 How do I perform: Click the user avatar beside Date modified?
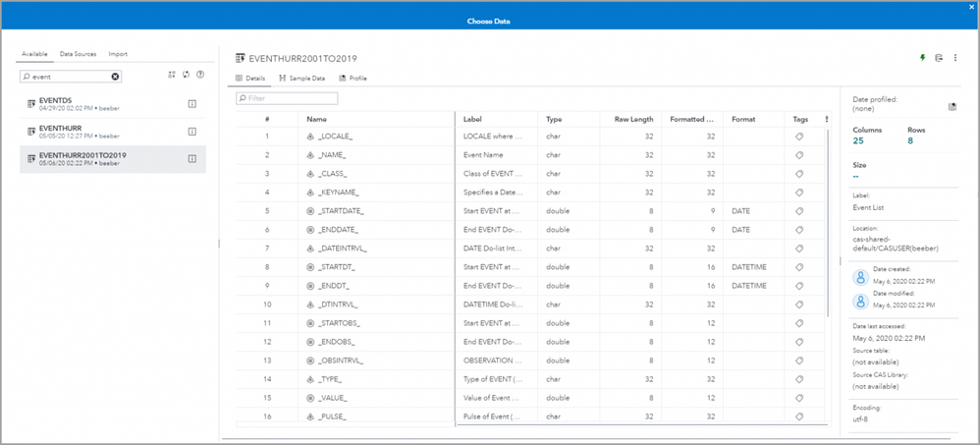[861, 302]
